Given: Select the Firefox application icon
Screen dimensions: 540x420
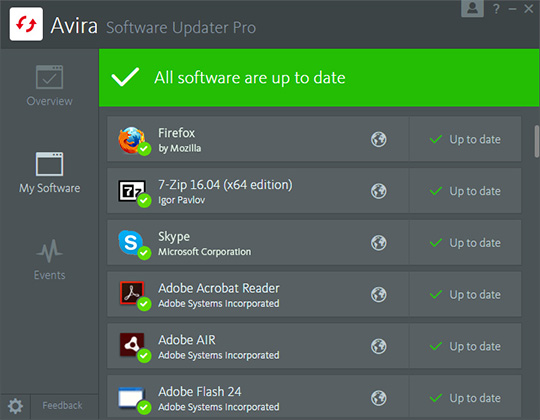Looking at the screenshot, I should click(134, 140).
